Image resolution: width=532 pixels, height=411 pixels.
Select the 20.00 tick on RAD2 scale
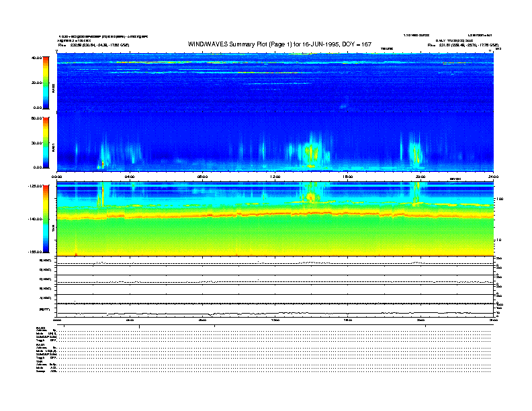[x=36, y=83]
